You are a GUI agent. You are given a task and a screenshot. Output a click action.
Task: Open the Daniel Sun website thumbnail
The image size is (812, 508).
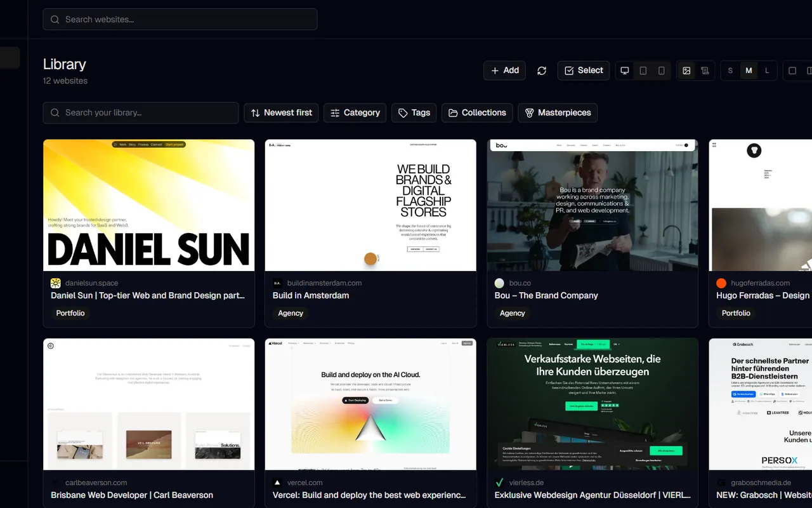coord(148,205)
